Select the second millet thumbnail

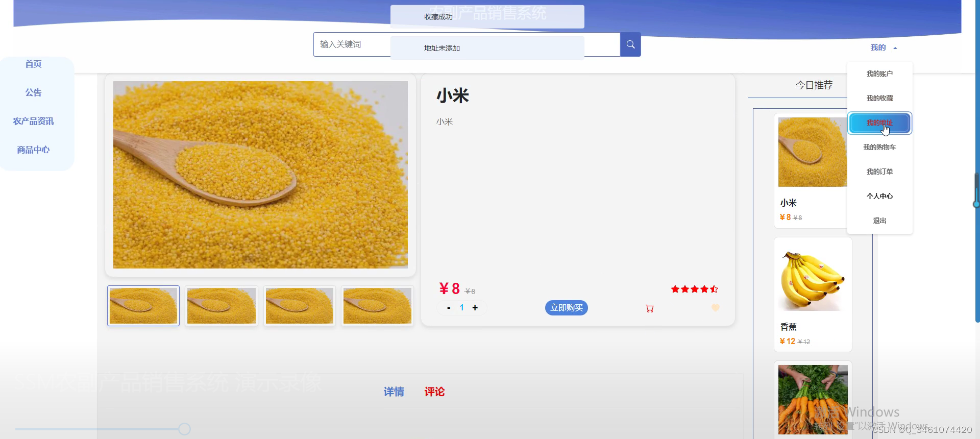pos(222,306)
